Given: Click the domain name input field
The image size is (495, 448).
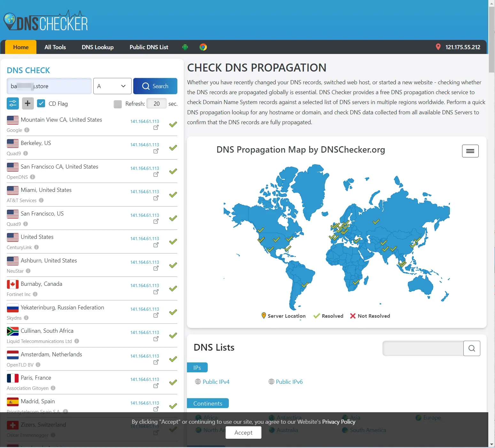Looking at the screenshot, I should [x=49, y=86].
